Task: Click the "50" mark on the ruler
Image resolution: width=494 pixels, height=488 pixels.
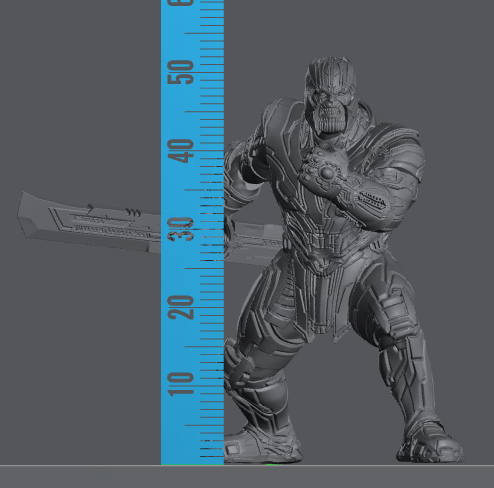Action: [x=181, y=72]
